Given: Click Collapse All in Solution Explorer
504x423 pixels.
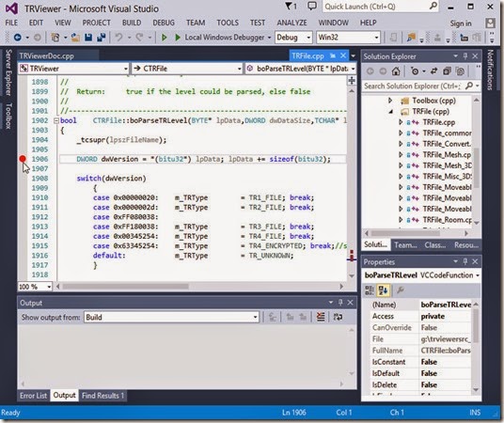Looking at the screenshot, I should click(x=447, y=71).
